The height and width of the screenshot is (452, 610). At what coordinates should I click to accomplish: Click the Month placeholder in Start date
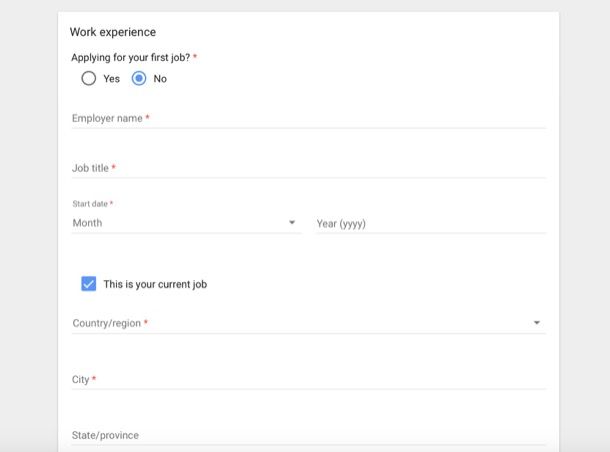point(88,223)
